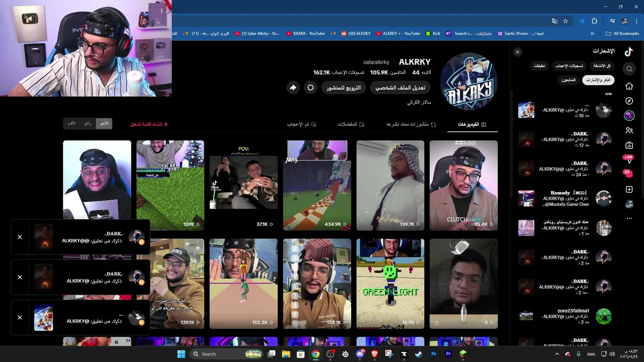Viewport: 644px width, 362px height.
Task: Click 'الترويج للمنشور' promote post button
Action: pyautogui.click(x=344, y=87)
